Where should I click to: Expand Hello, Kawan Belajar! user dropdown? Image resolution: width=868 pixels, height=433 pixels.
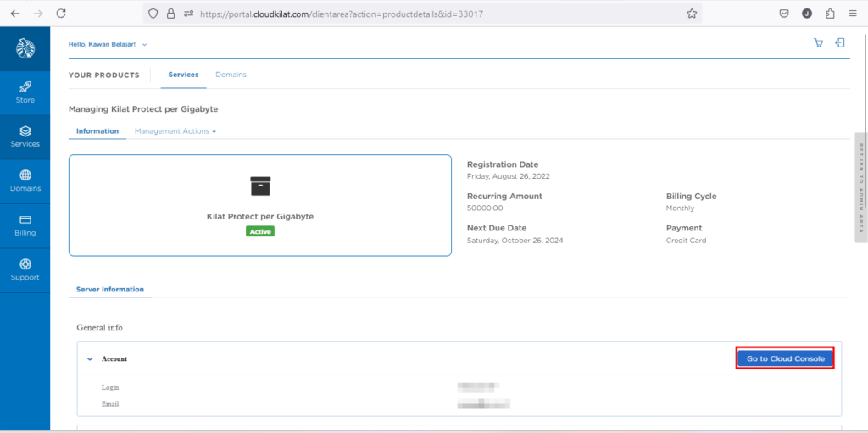(108, 44)
